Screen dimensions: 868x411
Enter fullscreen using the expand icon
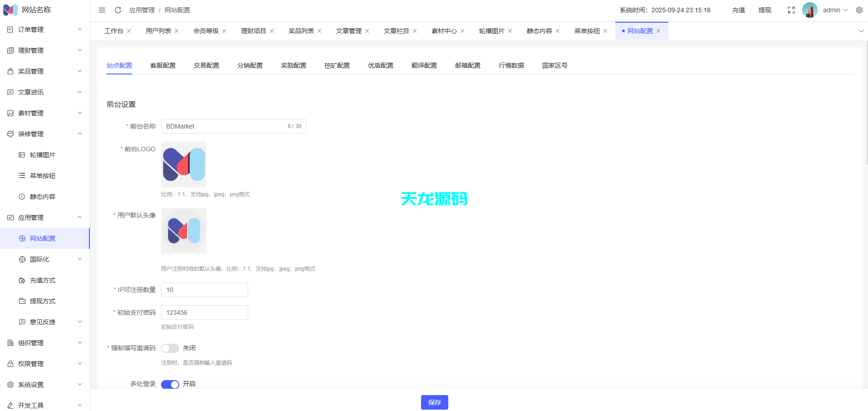click(x=791, y=10)
